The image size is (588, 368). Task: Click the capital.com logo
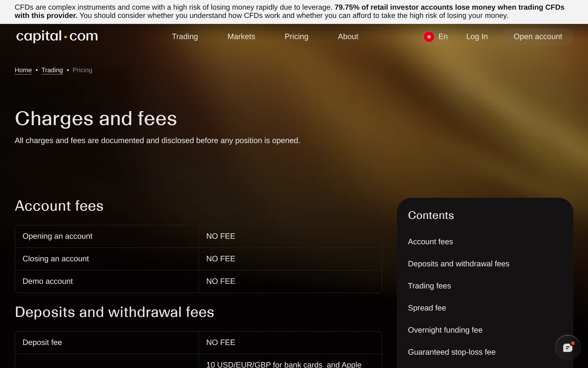click(57, 37)
